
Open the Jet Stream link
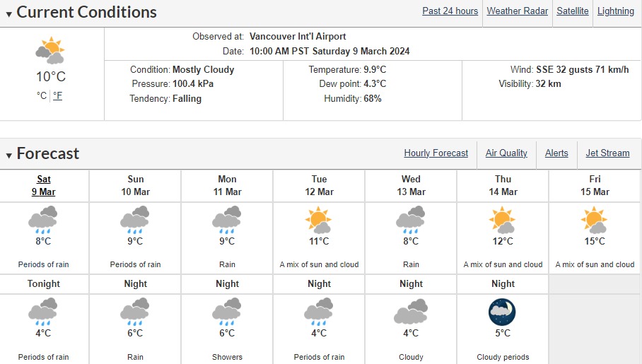(x=607, y=153)
